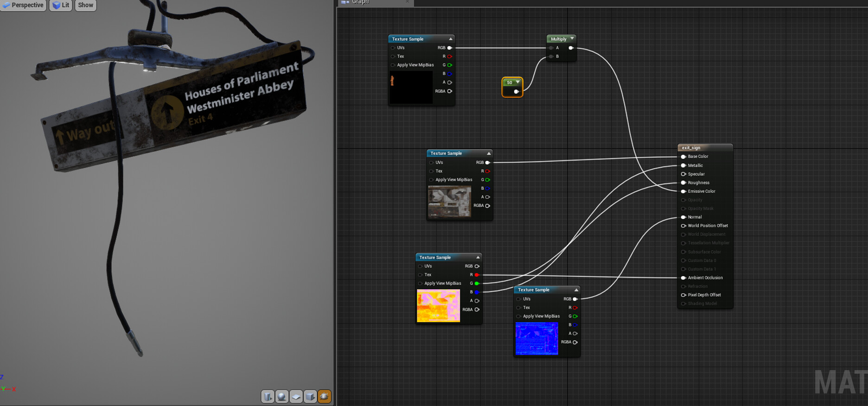Click the blue B output pin on orange-preview Texture Sample
Screen dimensions: 868x406
point(477,292)
